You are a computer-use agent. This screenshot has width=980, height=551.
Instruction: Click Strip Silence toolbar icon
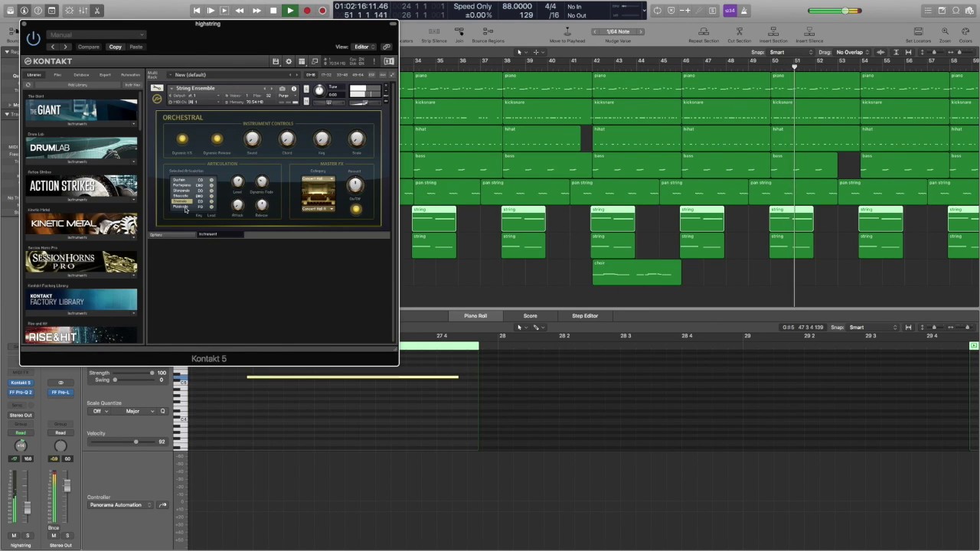coord(434,34)
